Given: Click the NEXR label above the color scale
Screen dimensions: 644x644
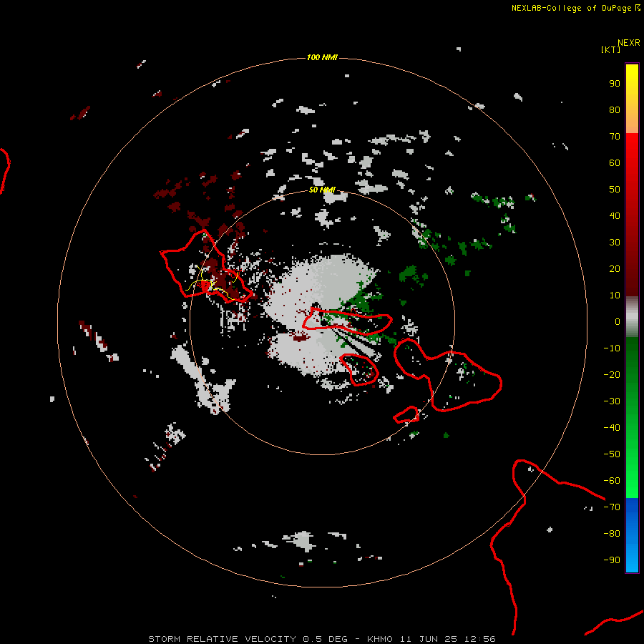Looking at the screenshot, I should pyautogui.click(x=628, y=43).
